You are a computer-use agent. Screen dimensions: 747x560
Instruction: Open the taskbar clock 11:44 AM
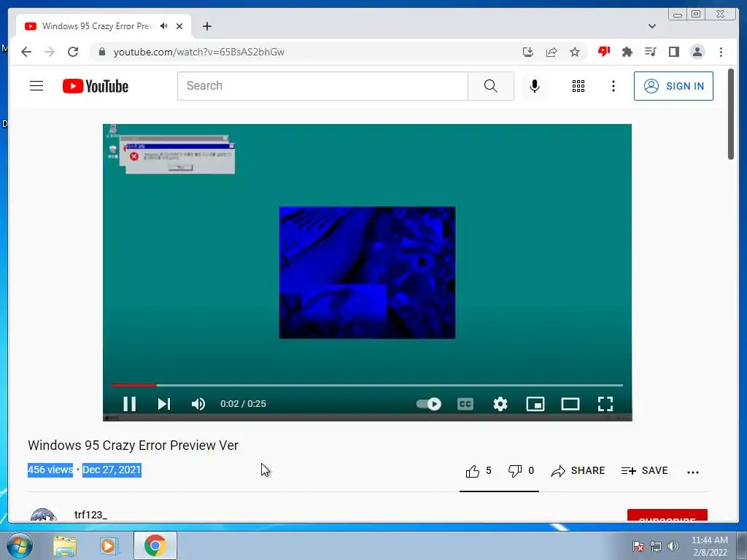point(710,545)
